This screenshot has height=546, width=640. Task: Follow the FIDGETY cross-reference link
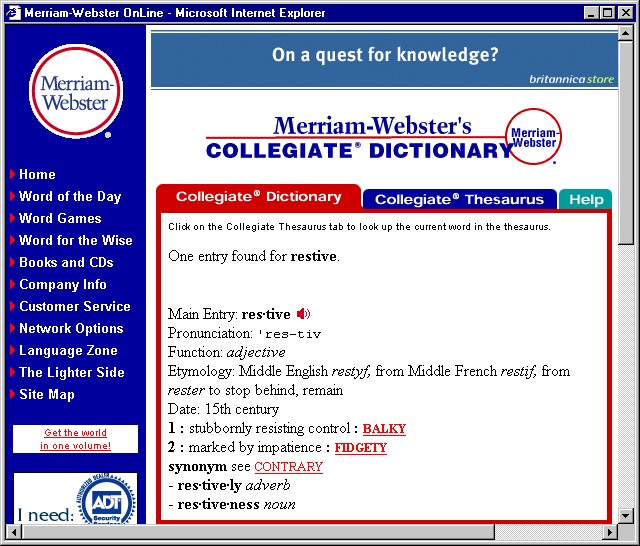pos(360,448)
